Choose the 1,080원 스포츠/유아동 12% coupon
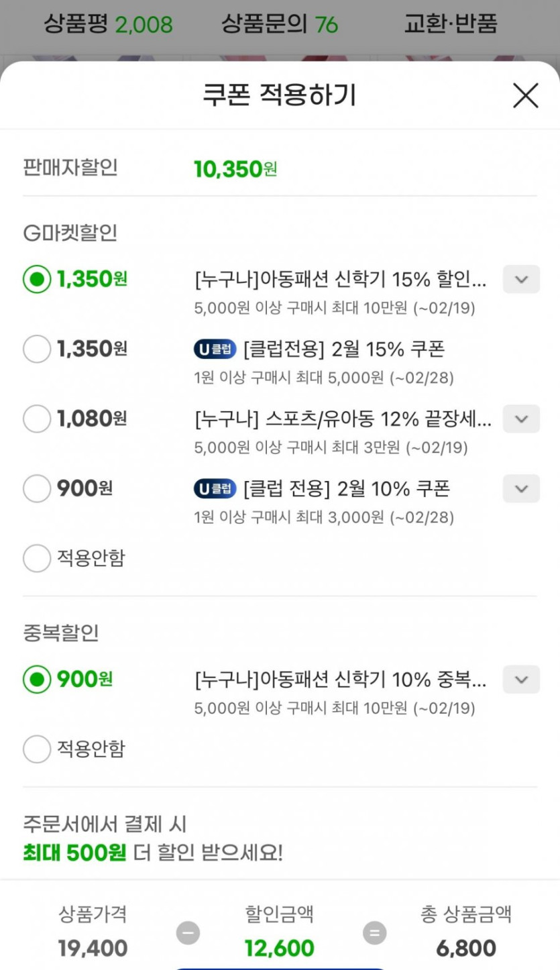Image resolution: width=560 pixels, height=970 pixels. pyautogui.click(x=37, y=419)
